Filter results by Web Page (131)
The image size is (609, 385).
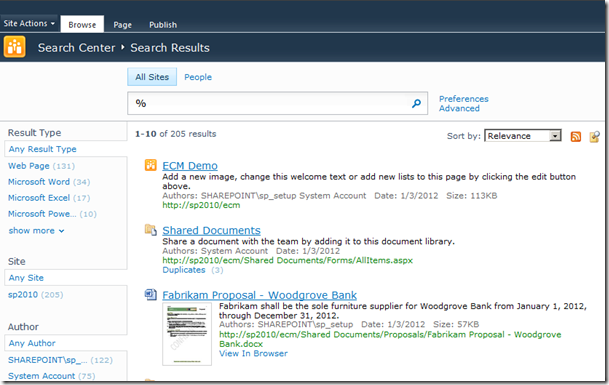[x=41, y=166]
